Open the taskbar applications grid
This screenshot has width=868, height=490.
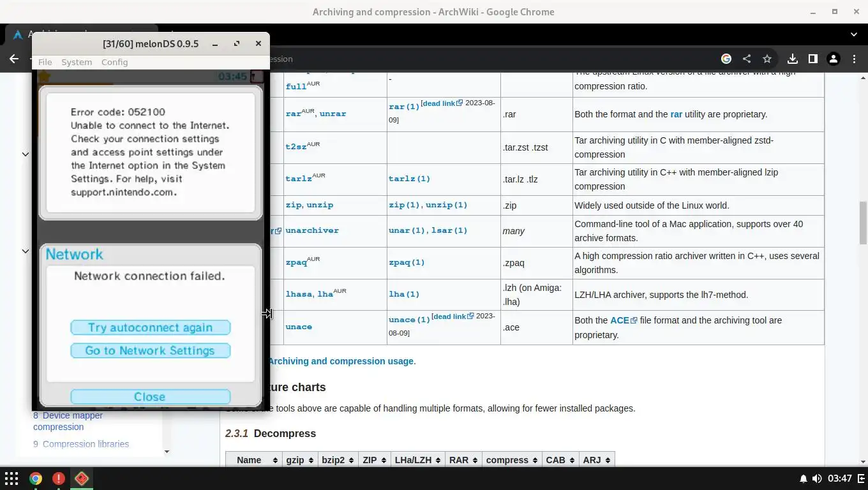pos(11,479)
